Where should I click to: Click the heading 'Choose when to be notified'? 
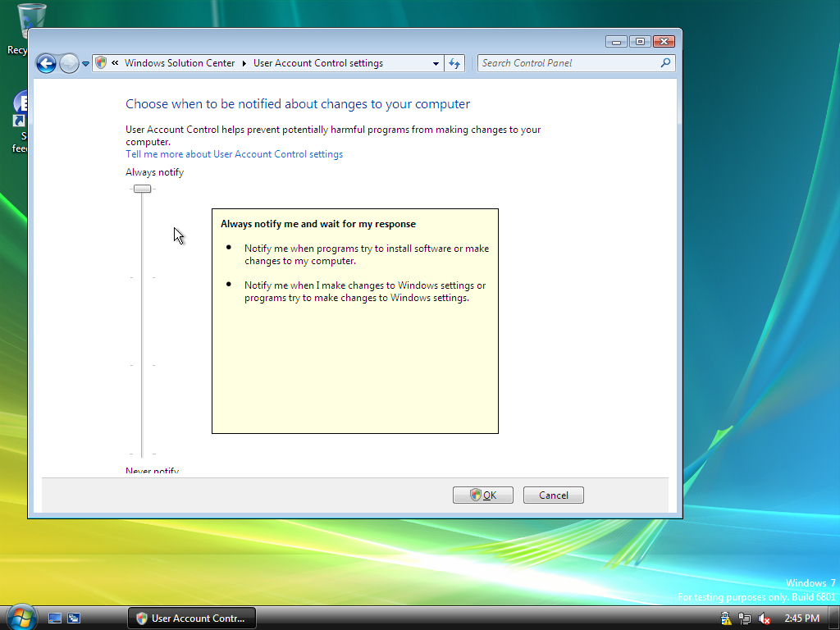[x=297, y=104]
